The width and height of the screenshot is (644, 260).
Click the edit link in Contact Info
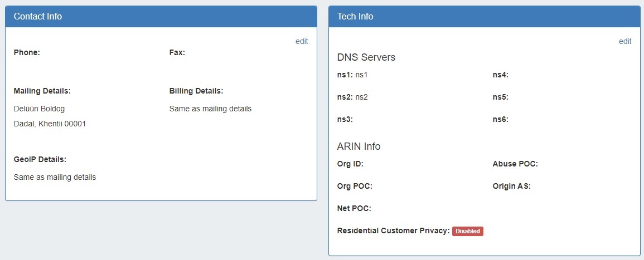[x=302, y=41]
